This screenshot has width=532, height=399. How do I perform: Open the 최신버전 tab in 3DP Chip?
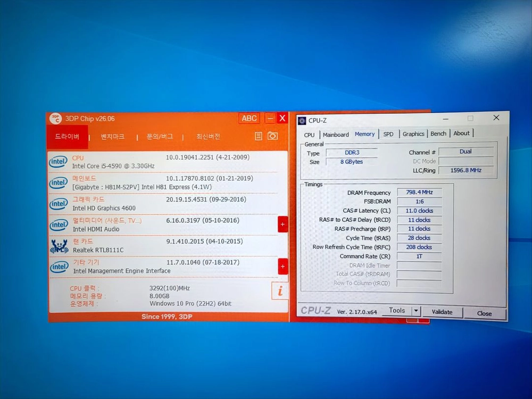pyautogui.click(x=208, y=136)
